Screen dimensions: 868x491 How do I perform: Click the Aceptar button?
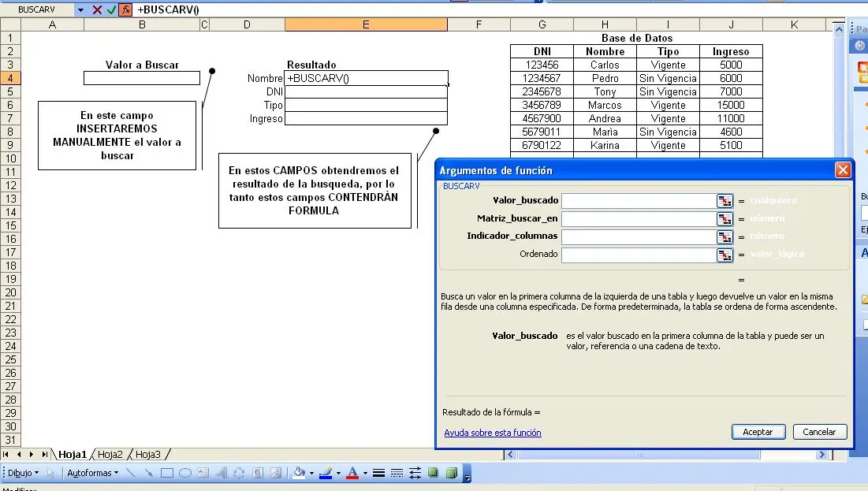click(758, 432)
